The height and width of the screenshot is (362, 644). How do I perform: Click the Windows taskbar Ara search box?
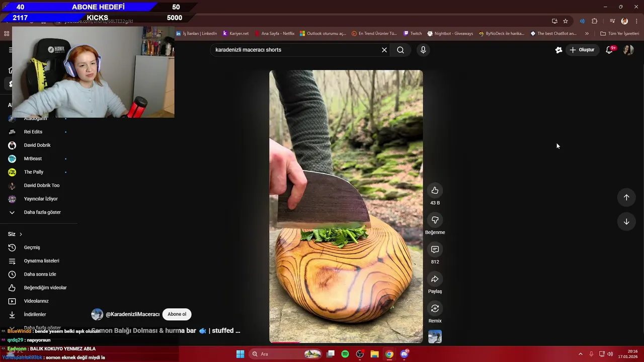285,354
